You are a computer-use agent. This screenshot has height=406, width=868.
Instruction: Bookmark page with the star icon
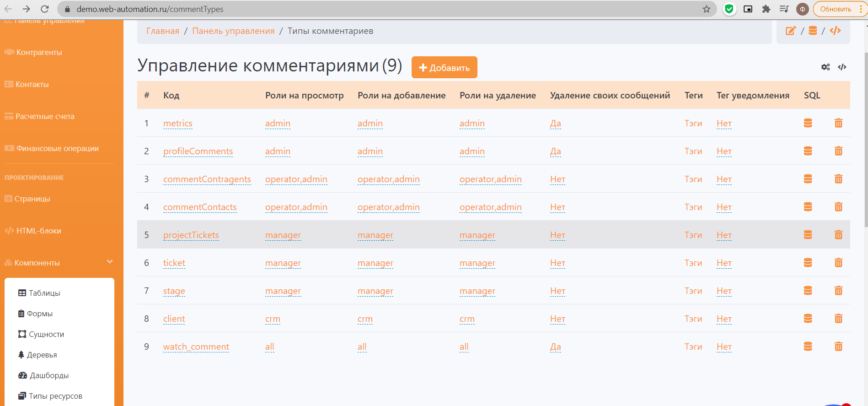pos(707,9)
